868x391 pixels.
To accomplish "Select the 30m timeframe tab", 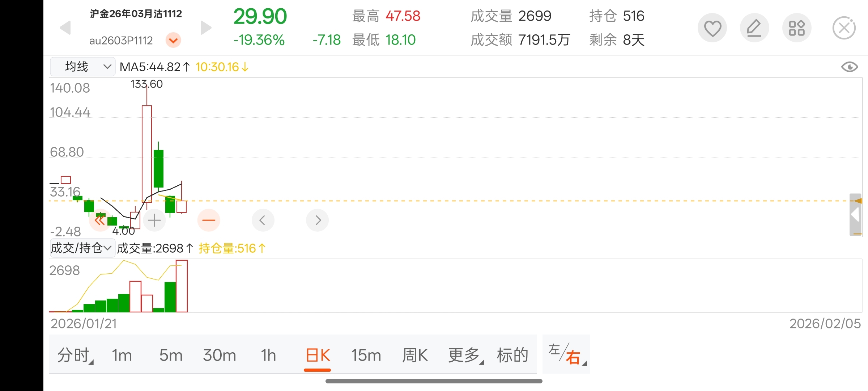I will 219,355.
